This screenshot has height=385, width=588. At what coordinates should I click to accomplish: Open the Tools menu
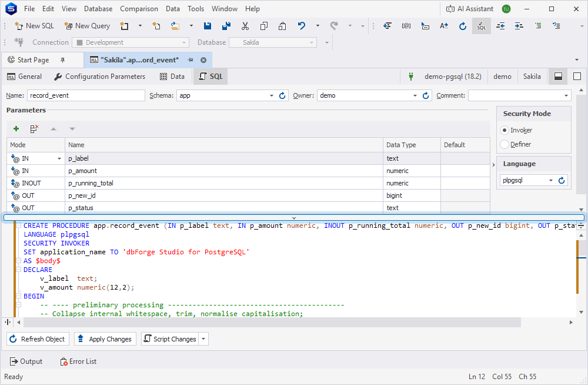click(x=196, y=9)
